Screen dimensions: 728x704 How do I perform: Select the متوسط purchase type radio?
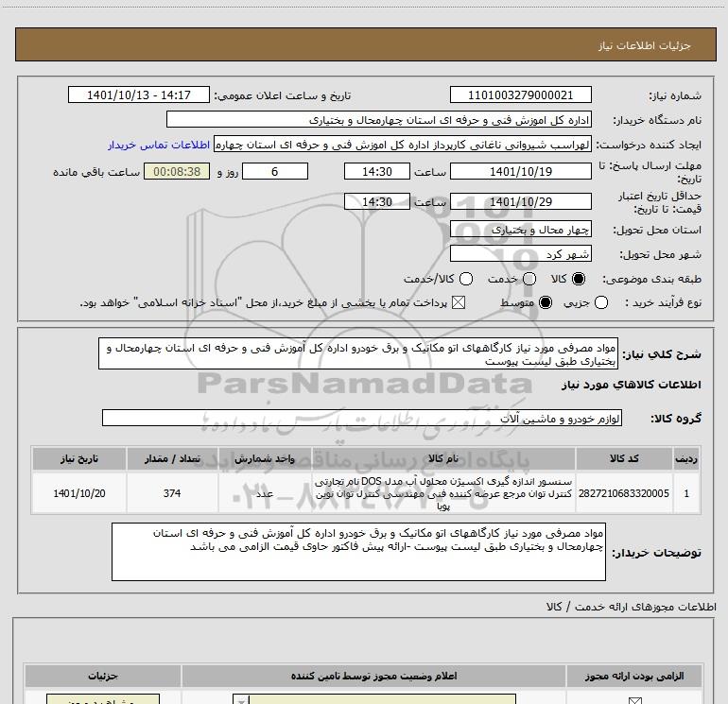pyautogui.click(x=546, y=302)
